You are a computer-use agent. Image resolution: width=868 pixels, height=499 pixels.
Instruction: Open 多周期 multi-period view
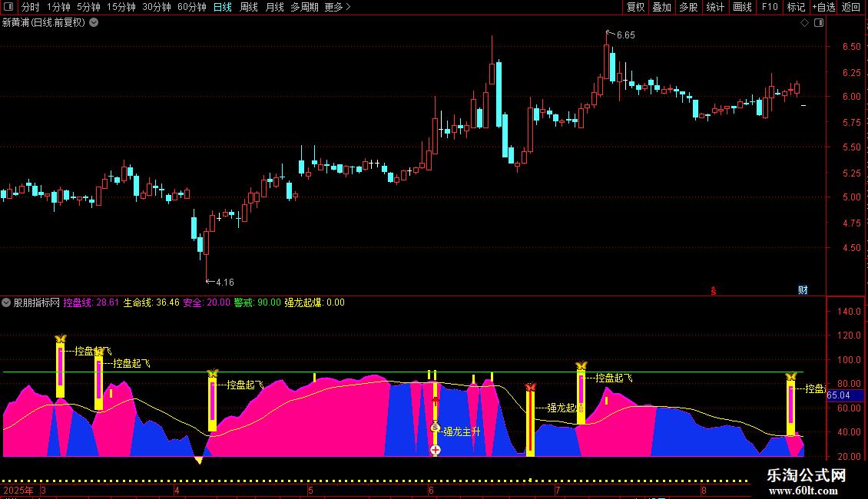click(x=304, y=7)
